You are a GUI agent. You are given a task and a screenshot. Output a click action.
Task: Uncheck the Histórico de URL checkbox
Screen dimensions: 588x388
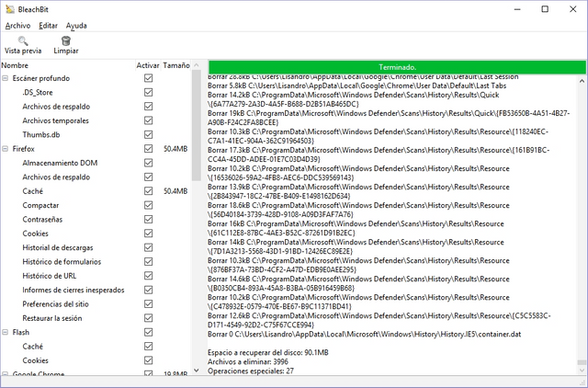tap(149, 276)
